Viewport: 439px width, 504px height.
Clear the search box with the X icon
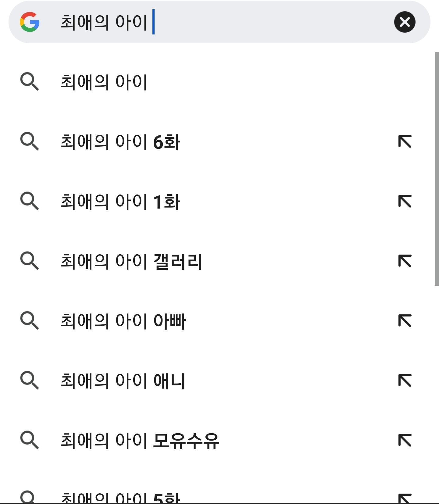pyautogui.click(x=405, y=22)
